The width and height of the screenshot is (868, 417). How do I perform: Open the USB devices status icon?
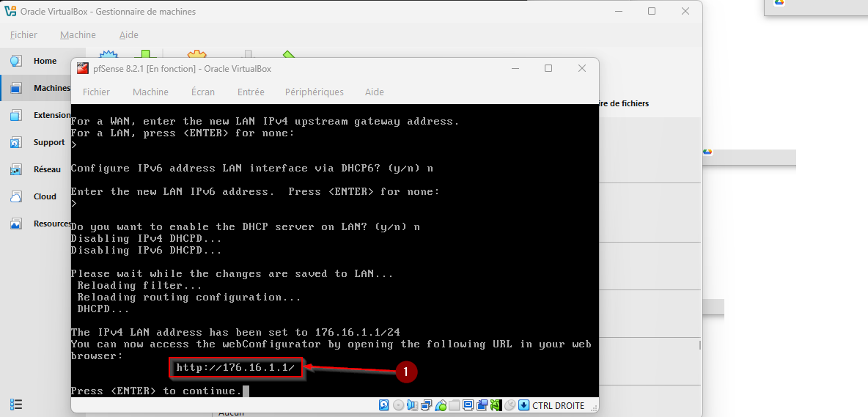[x=441, y=405]
